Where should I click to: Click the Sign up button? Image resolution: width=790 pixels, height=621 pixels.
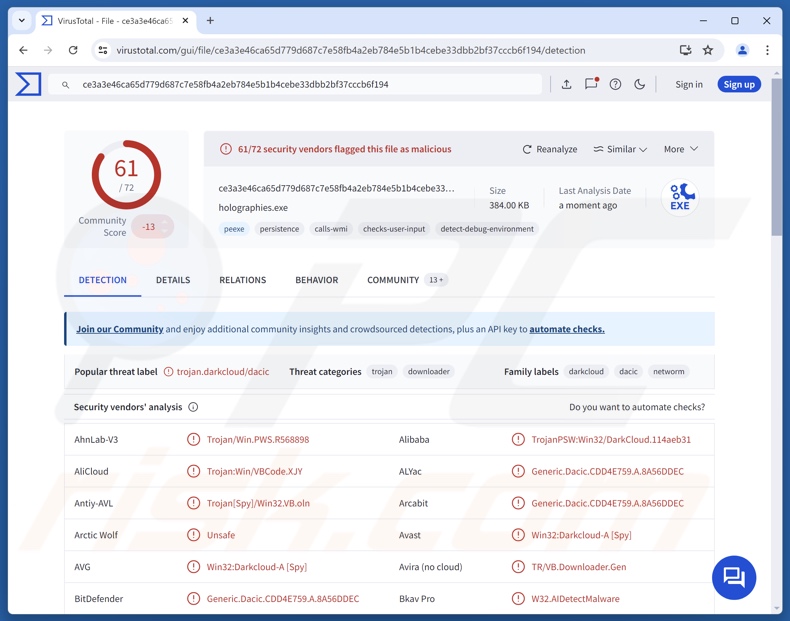pyautogui.click(x=739, y=85)
